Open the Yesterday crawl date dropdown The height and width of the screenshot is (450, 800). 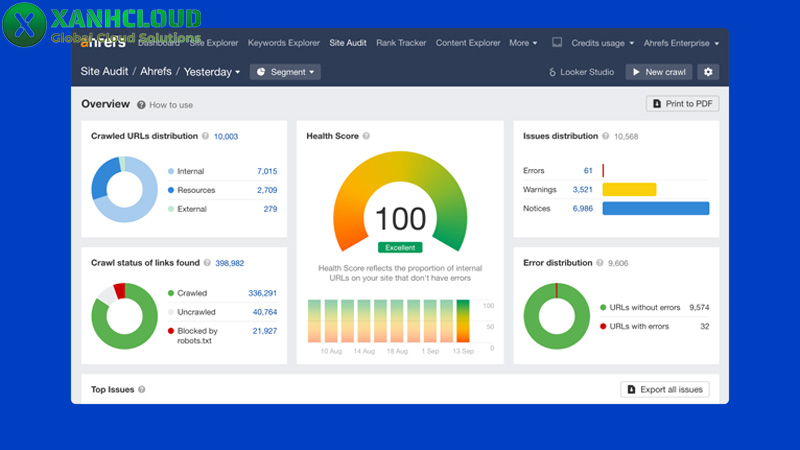[212, 72]
